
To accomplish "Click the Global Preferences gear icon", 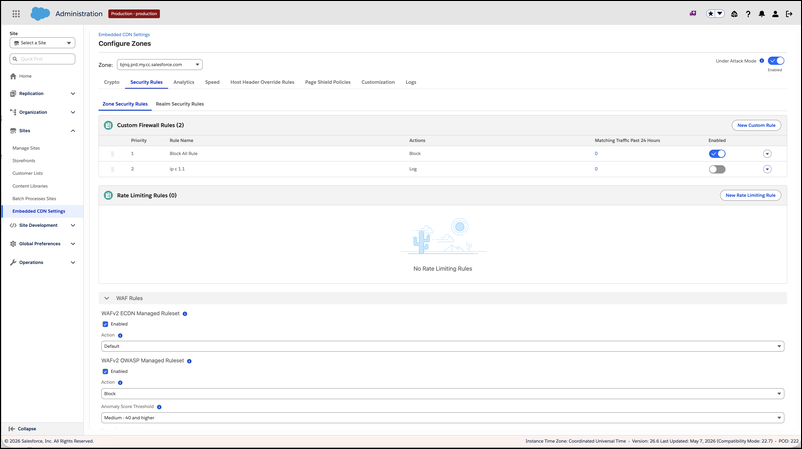I will point(13,244).
